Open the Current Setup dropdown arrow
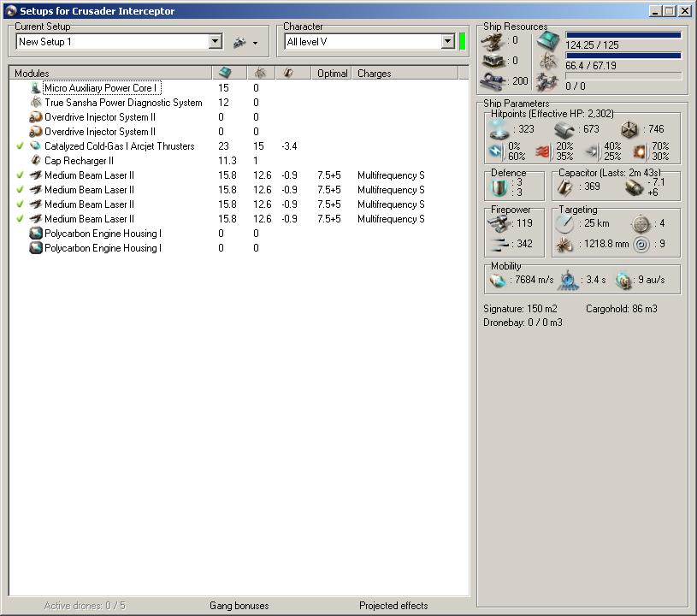697x616 pixels. 216,42
